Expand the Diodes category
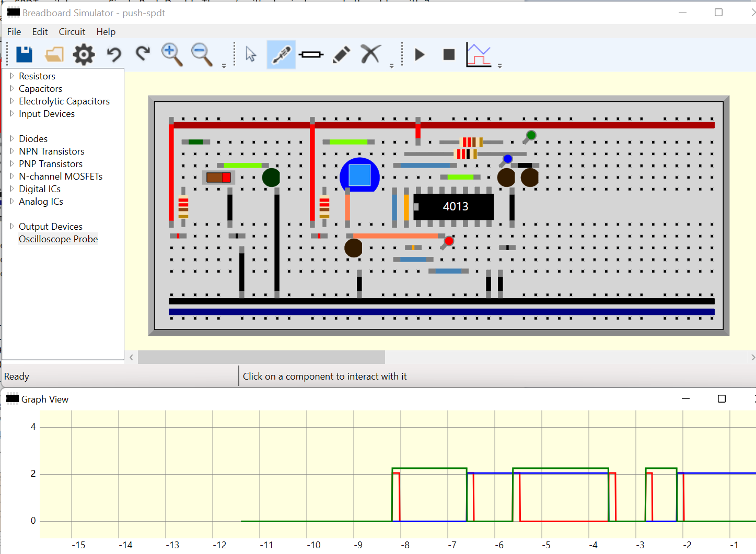This screenshot has height=554, width=756. tap(11, 138)
